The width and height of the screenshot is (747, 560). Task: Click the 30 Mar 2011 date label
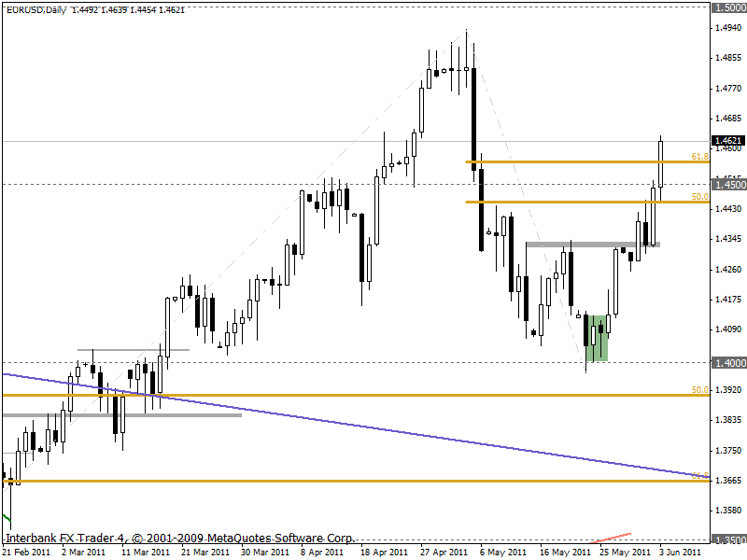click(x=265, y=553)
